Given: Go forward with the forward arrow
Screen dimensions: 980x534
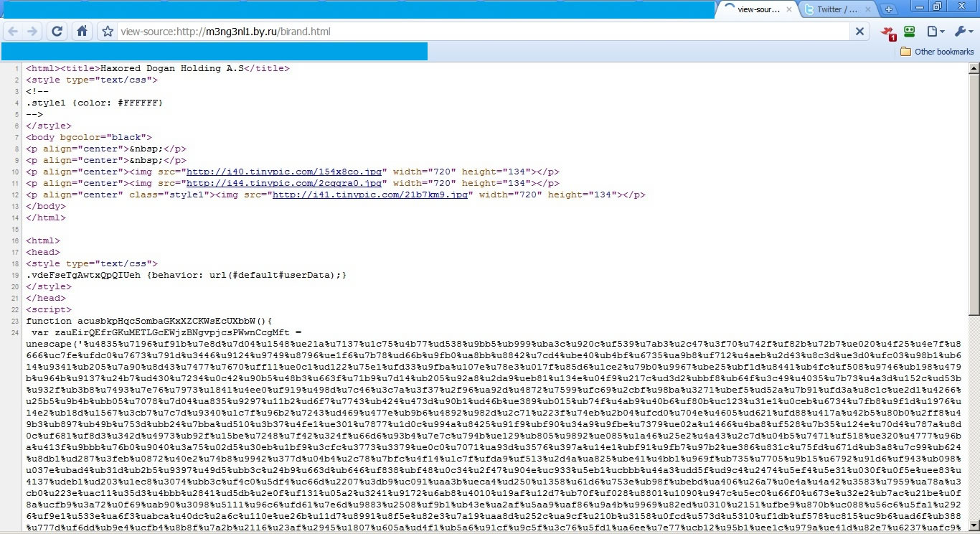Looking at the screenshot, I should 32,31.
